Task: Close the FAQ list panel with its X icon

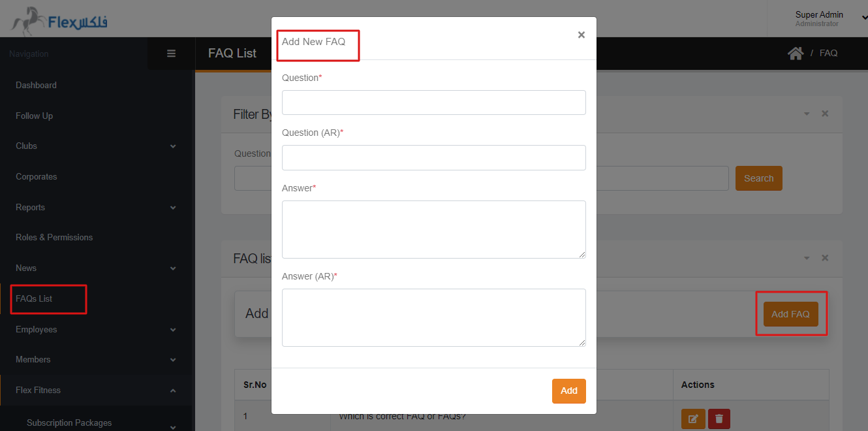Action: click(x=824, y=257)
